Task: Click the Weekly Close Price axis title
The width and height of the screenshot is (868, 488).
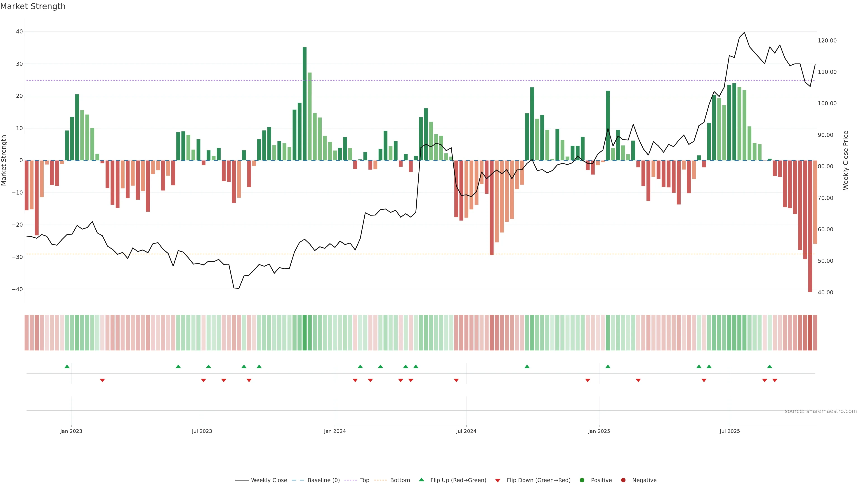Action: (x=846, y=160)
